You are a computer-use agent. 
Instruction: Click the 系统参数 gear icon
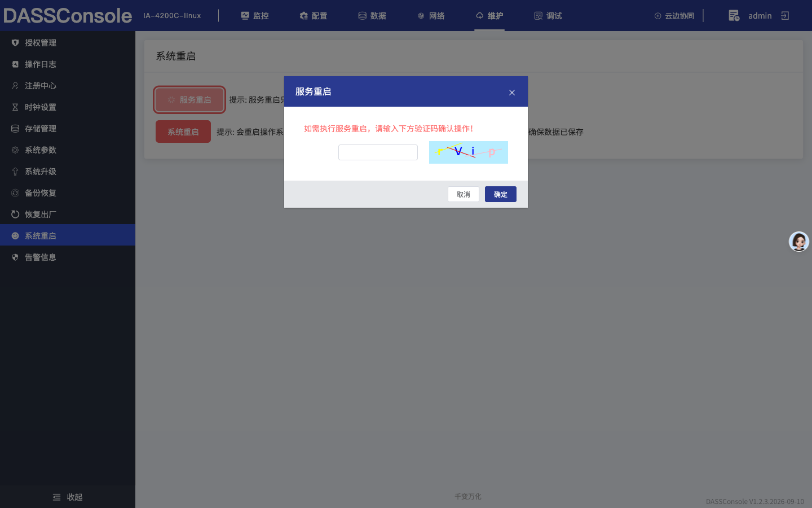point(15,150)
